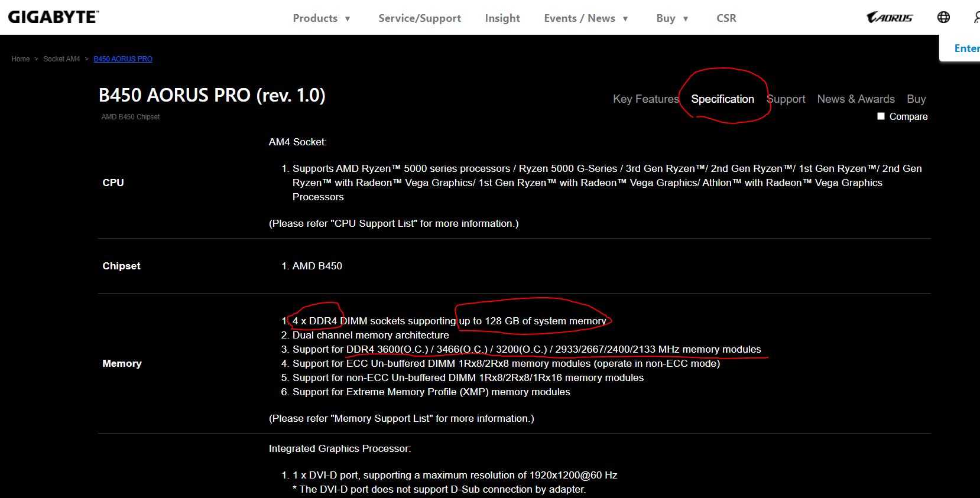Screen dimensions: 980x498
Task: Expand the Buy dropdown in top navigation
Action: [672, 18]
